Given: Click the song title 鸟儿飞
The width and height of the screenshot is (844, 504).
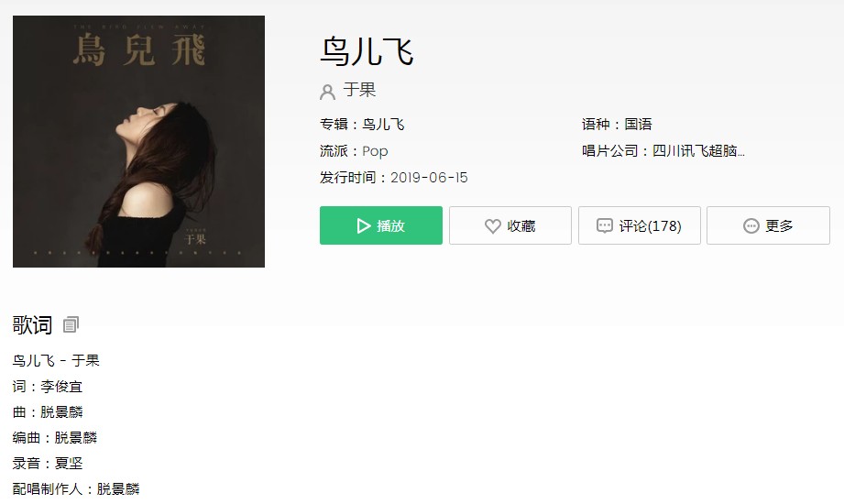Looking at the screenshot, I should pos(367,51).
